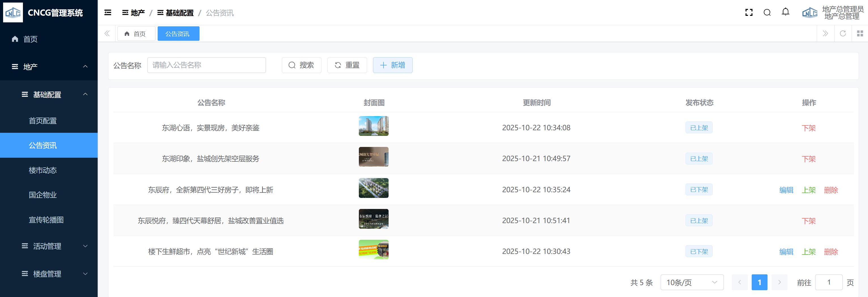
Task: Open the global search magnifier icon
Action: coord(767,12)
